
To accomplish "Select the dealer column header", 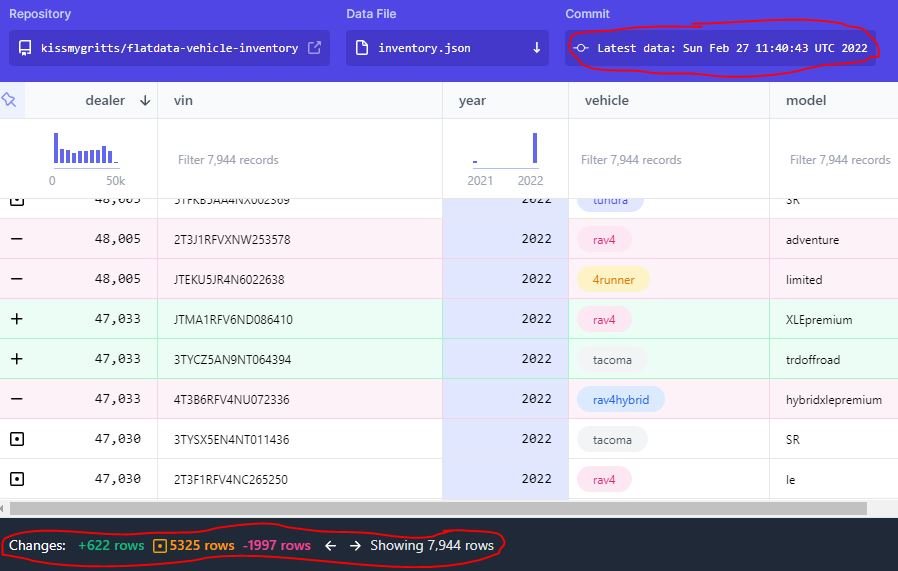I will point(105,100).
